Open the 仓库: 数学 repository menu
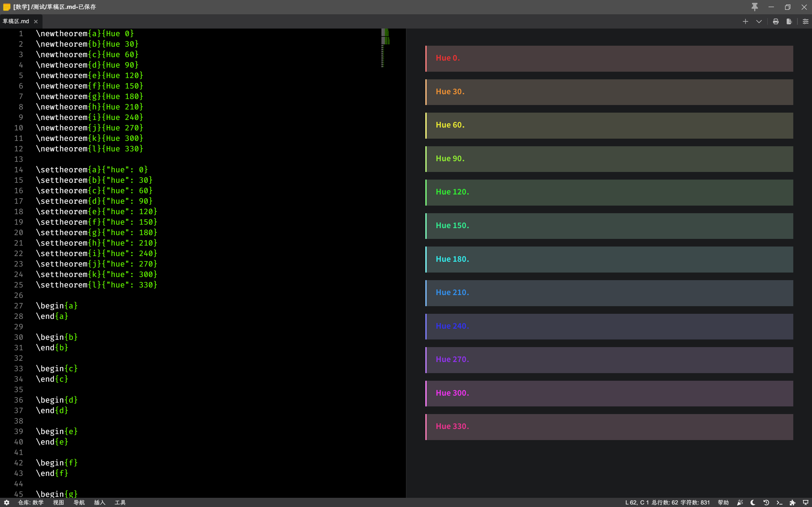This screenshot has width=812, height=507. (x=31, y=502)
